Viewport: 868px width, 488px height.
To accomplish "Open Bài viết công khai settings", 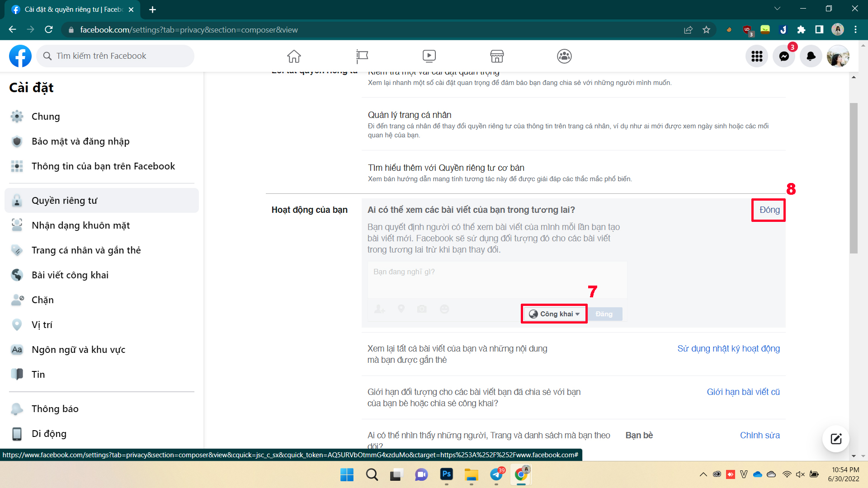I will [102, 275].
